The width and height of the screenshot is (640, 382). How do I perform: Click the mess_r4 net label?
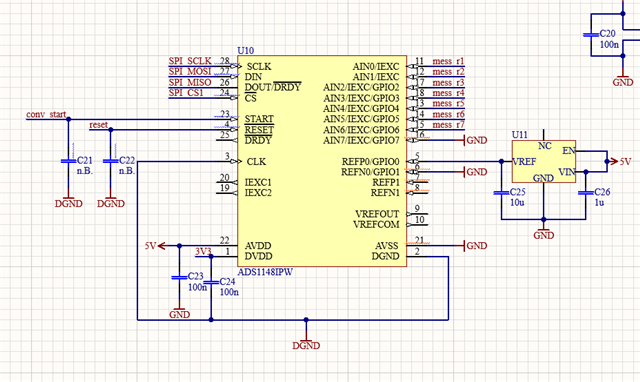pyautogui.click(x=448, y=93)
